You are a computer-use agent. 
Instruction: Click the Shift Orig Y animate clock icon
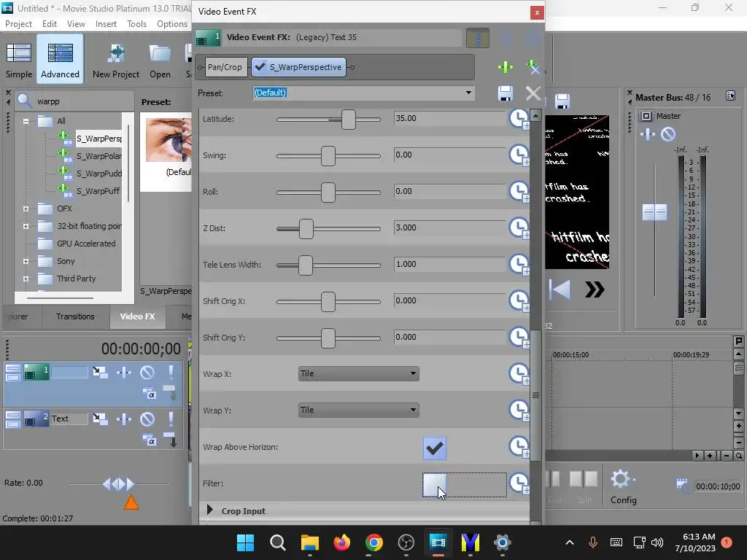(519, 338)
